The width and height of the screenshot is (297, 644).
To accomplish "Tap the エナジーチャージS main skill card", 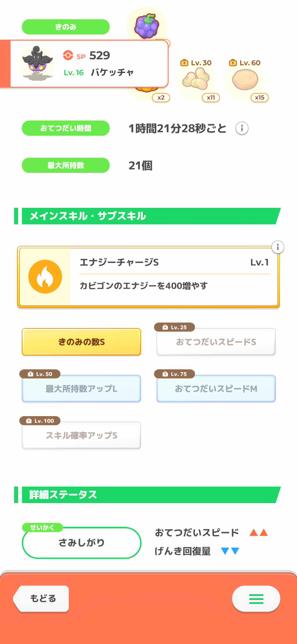I will click(x=173, y=277).
